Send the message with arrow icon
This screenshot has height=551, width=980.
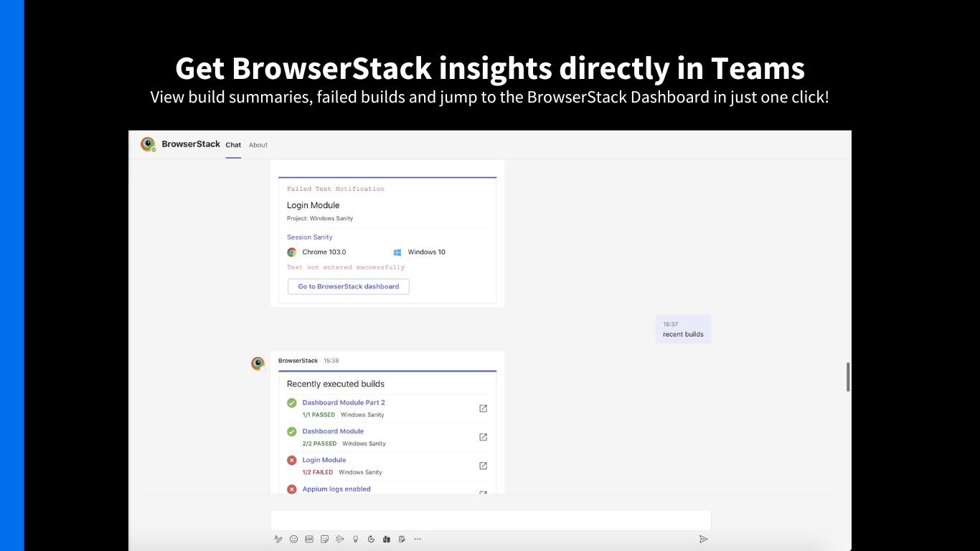pos(703,539)
